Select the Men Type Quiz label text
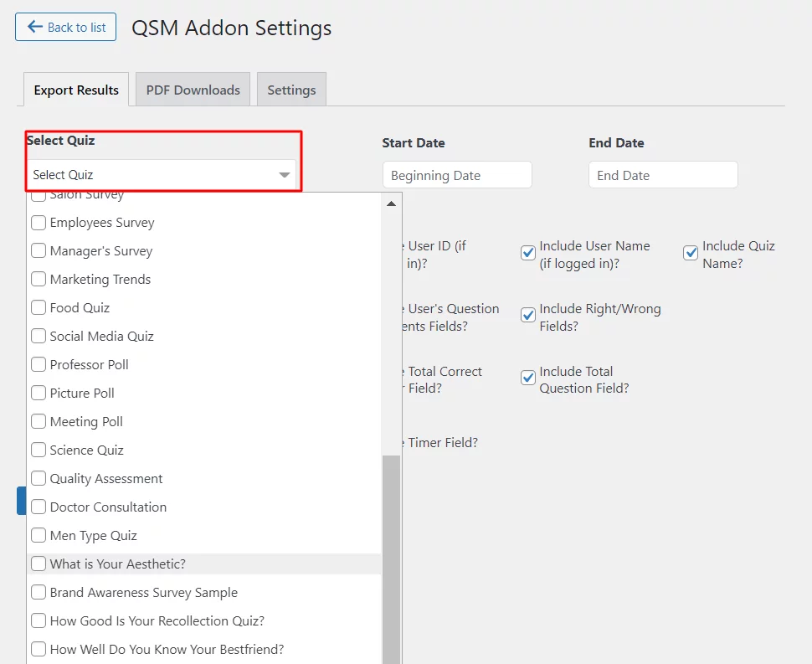The image size is (812, 664). pyautogui.click(x=93, y=536)
